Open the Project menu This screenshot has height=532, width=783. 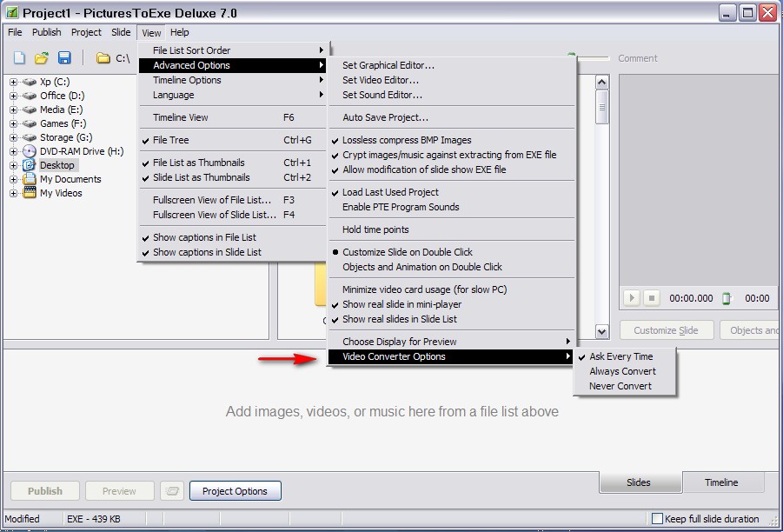tap(86, 32)
